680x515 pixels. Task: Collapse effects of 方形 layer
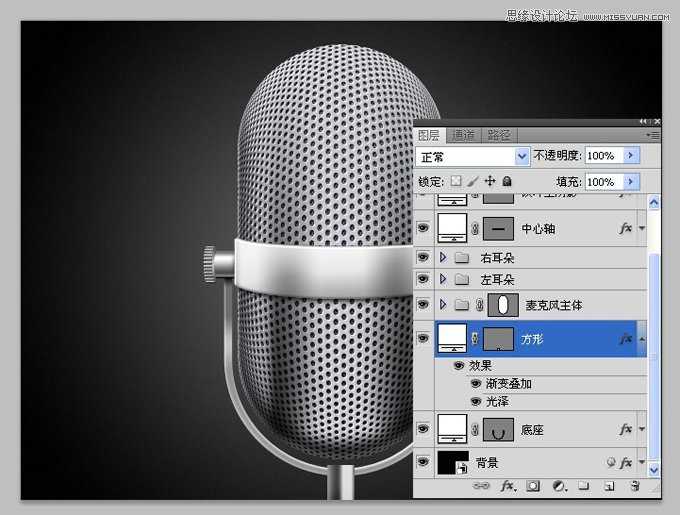[642, 339]
